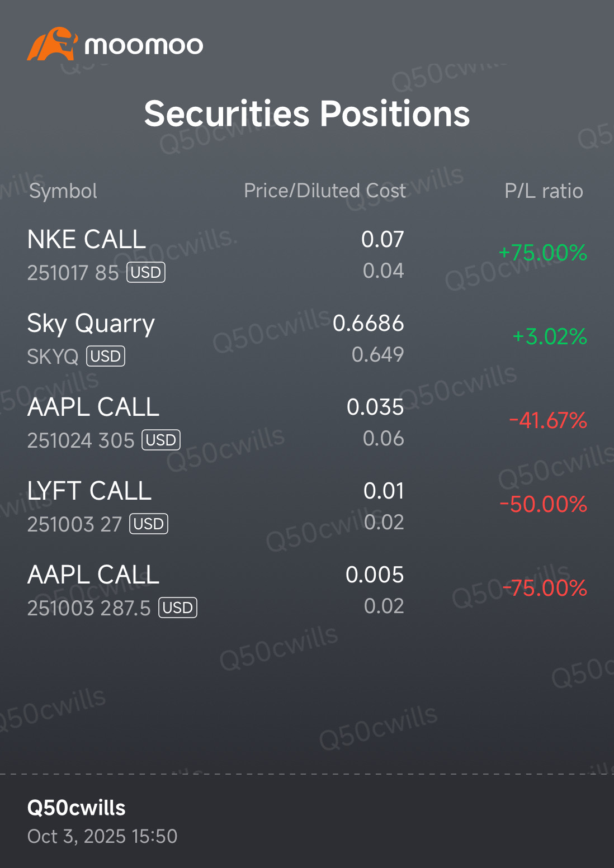Viewport: 614px width, 868px height.
Task: Click the USD badge beside 251024 305
Action: (x=162, y=440)
